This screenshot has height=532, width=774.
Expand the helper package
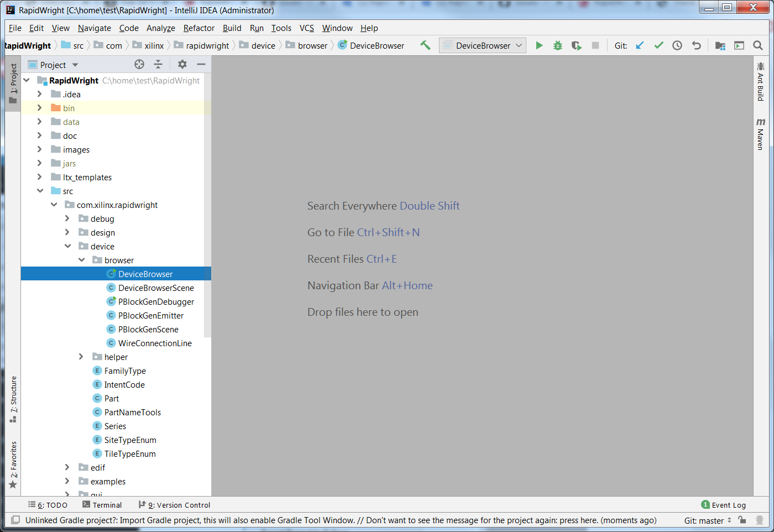point(81,357)
